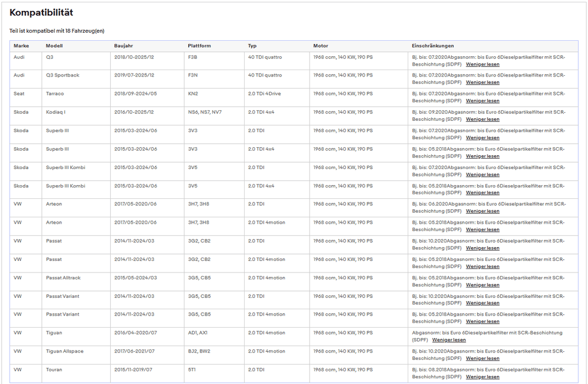Click the 'Kompatibilität' heading
This screenshot has width=588, height=384.
(x=41, y=13)
